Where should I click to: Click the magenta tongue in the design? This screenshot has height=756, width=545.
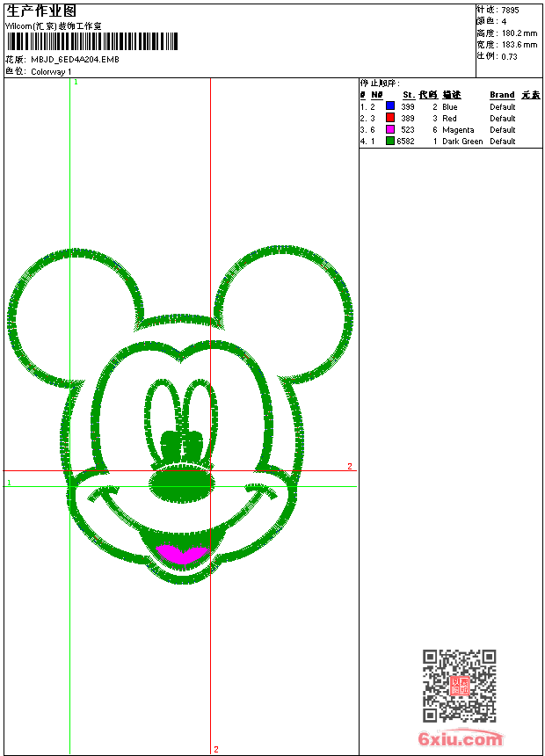182,554
